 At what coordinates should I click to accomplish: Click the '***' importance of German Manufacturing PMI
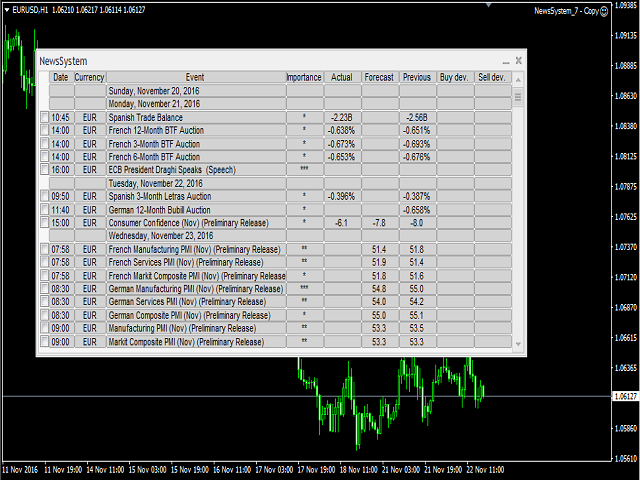coord(304,288)
